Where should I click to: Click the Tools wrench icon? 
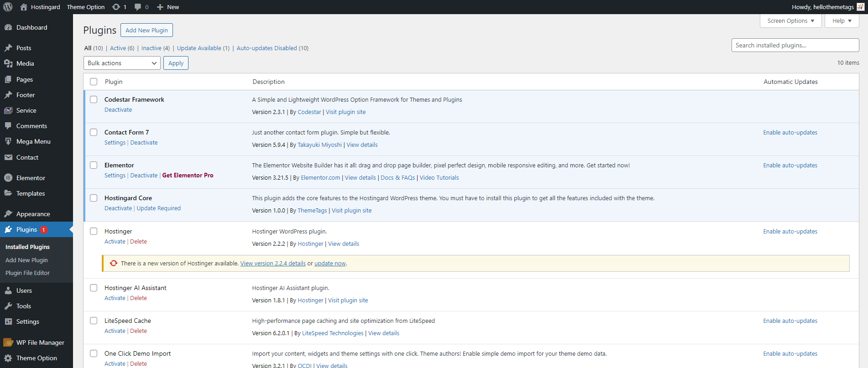click(8, 306)
